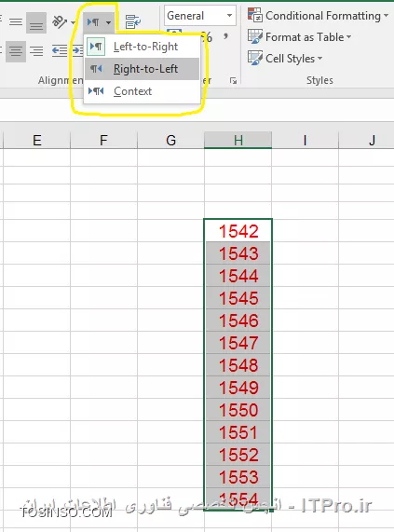Select column F header
This screenshot has width=394, height=532.
click(x=103, y=140)
